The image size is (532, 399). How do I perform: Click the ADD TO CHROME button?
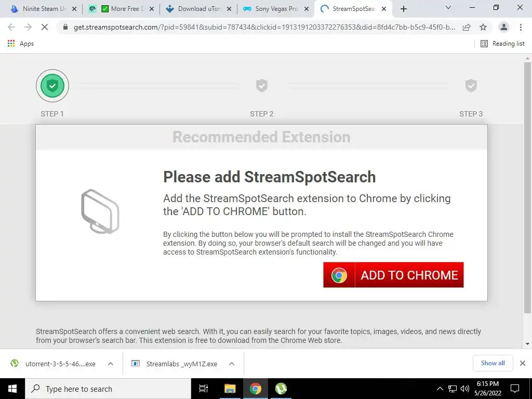(x=393, y=275)
